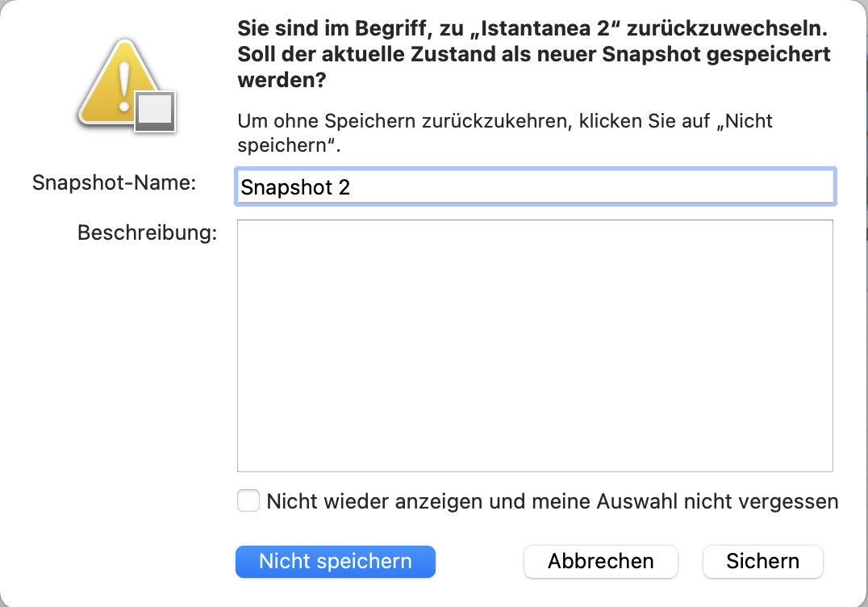The height and width of the screenshot is (607, 868).
Task: Click the "Snapshot-Name:" label
Action: (115, 182)
